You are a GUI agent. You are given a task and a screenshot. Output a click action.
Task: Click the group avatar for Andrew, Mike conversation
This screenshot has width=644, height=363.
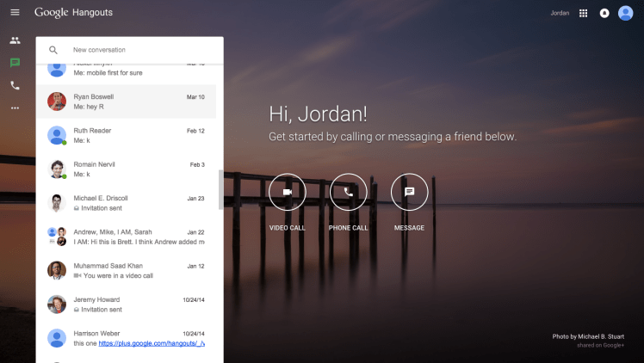[57, 237]
